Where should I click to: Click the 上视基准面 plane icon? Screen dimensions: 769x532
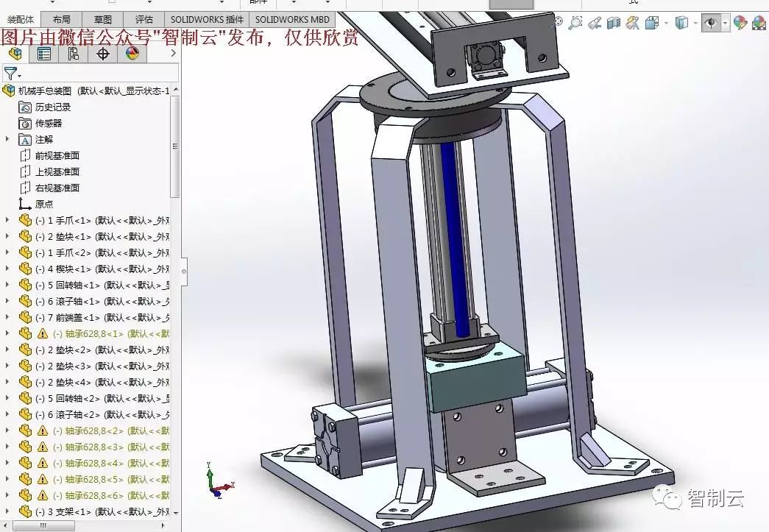point(25,172)
